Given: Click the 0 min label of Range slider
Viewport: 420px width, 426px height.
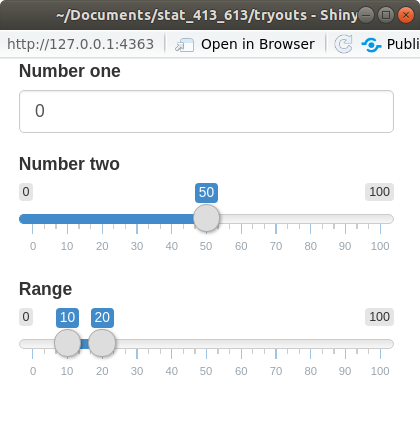Looking at the screenshot, I should (x=26, y=317).
